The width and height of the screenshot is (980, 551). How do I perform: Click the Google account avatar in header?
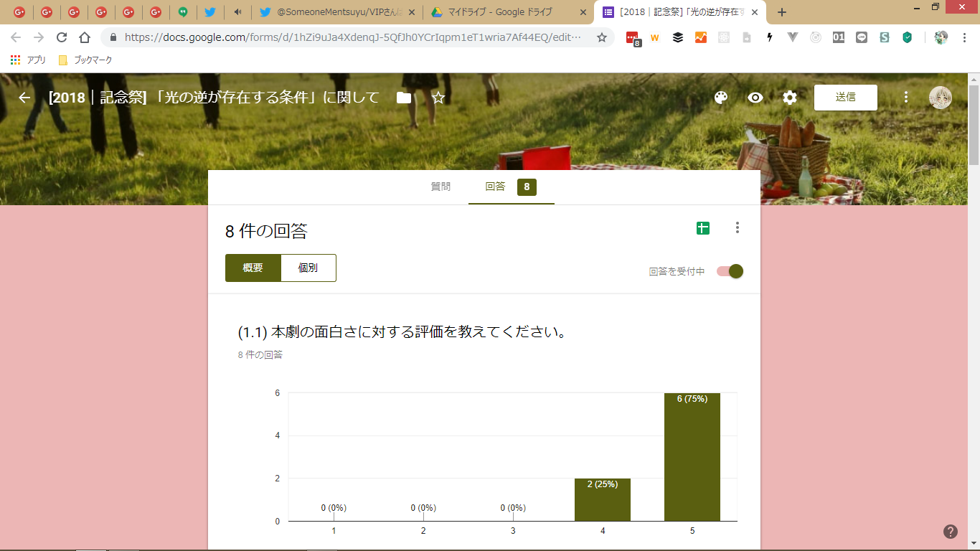pos(940,98)
